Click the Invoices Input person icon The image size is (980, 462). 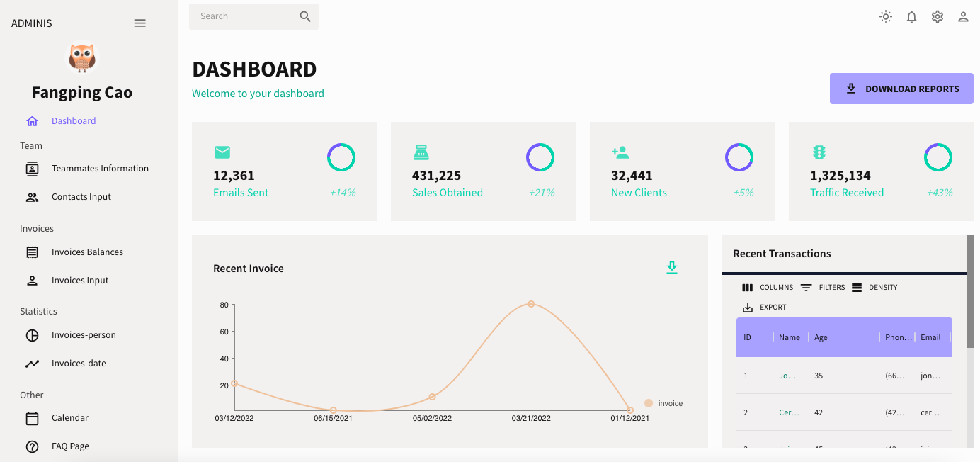click(x=32, y=281)
